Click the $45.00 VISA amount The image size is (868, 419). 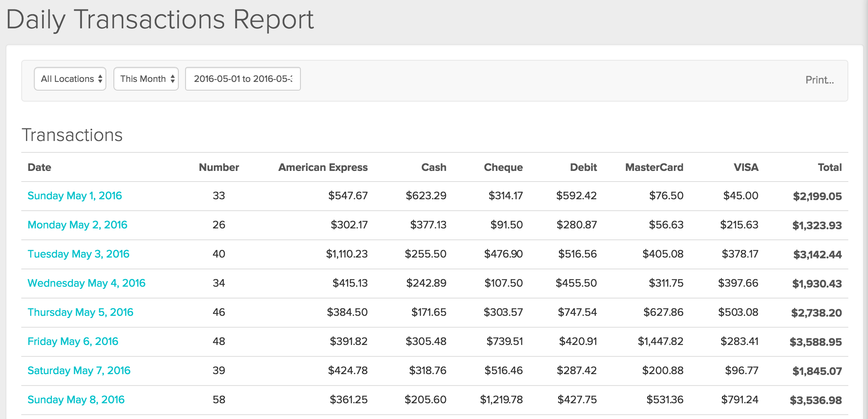740,196
